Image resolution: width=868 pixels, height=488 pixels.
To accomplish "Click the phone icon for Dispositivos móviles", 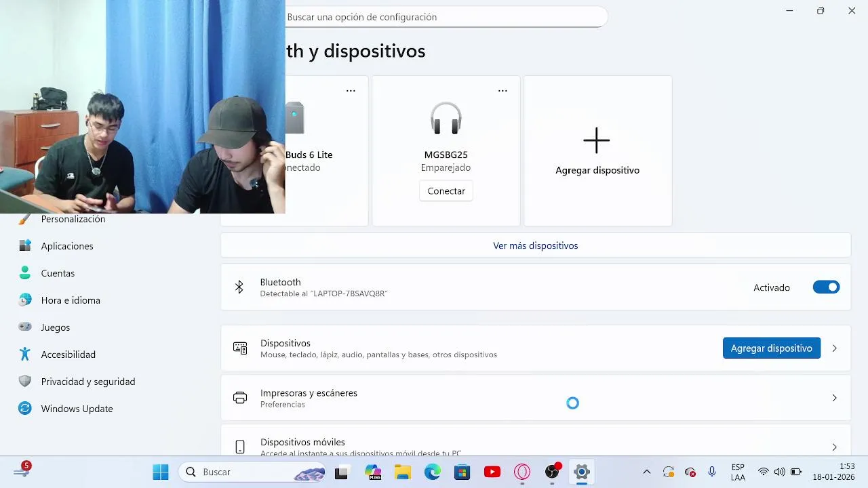I will coord(240,447).
